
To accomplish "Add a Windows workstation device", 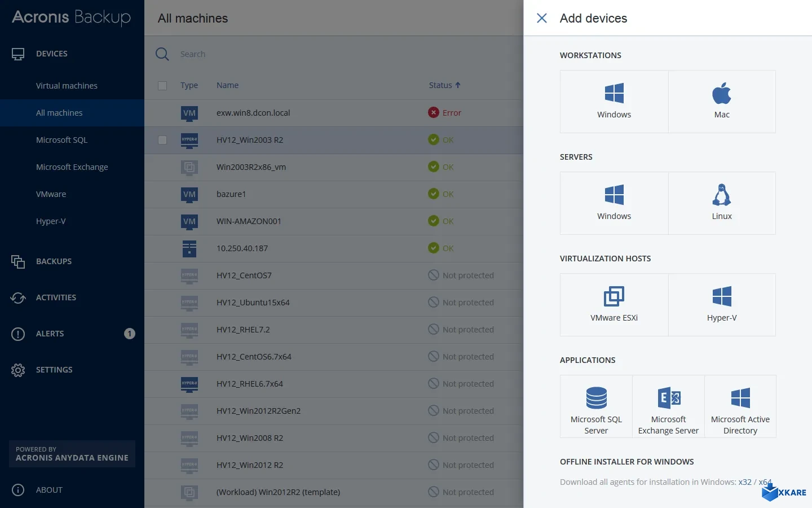I will pos(614,102).
